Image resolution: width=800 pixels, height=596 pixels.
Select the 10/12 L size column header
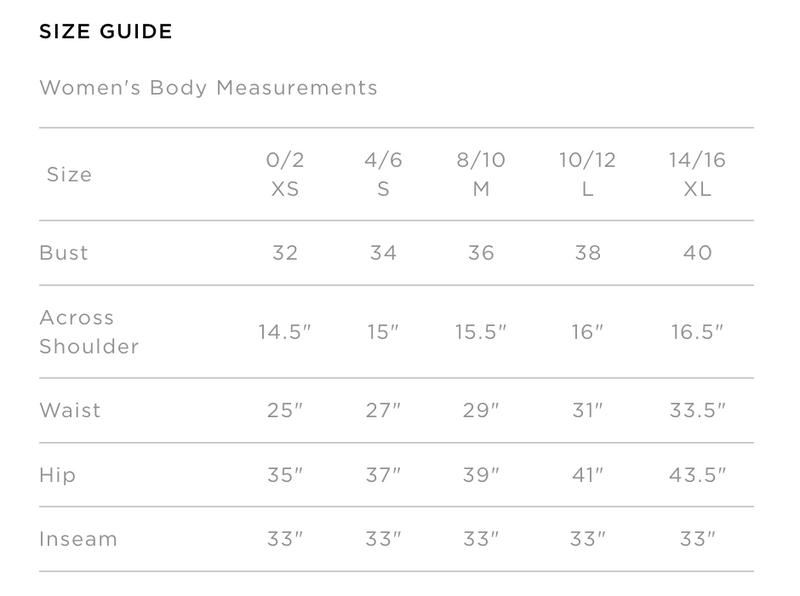coord(587,175)
